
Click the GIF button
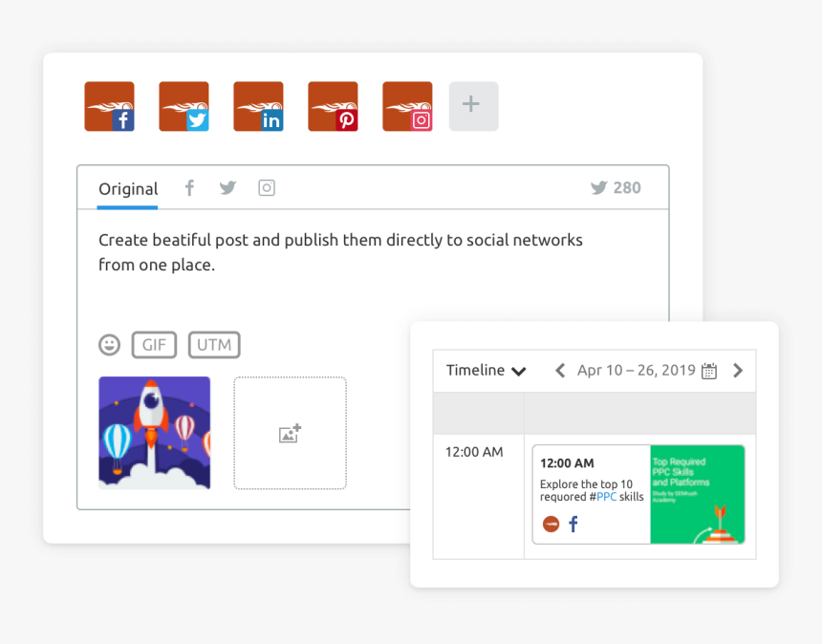coord(154,345)
